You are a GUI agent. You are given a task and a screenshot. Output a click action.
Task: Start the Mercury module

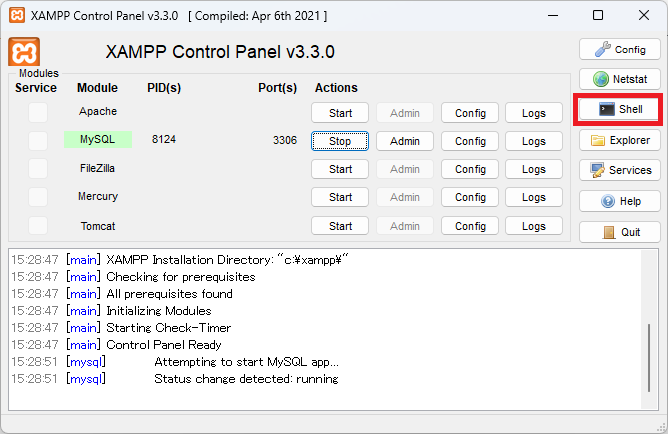340,197
